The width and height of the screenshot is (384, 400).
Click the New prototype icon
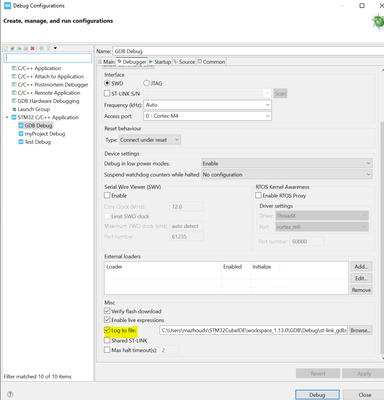point(13,48)
